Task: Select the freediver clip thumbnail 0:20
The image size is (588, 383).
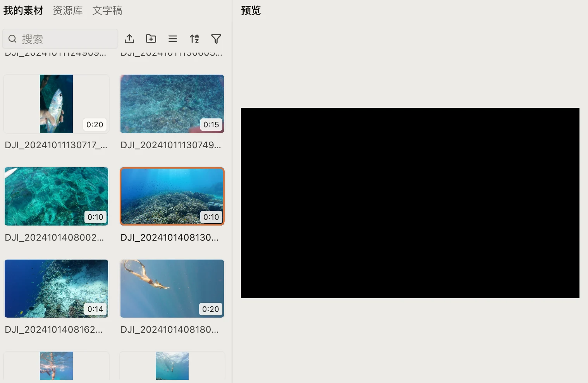Action: [x=172, y=289]
